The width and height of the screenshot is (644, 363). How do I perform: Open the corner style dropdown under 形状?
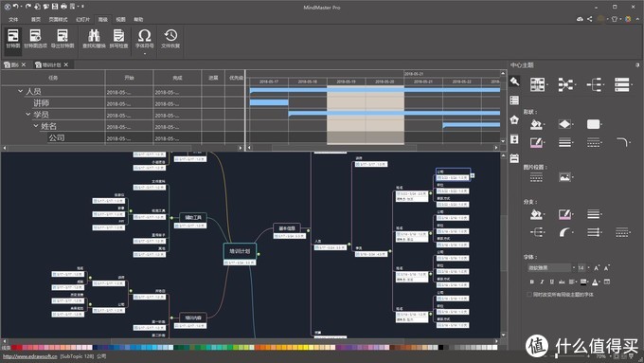point(623,142)
